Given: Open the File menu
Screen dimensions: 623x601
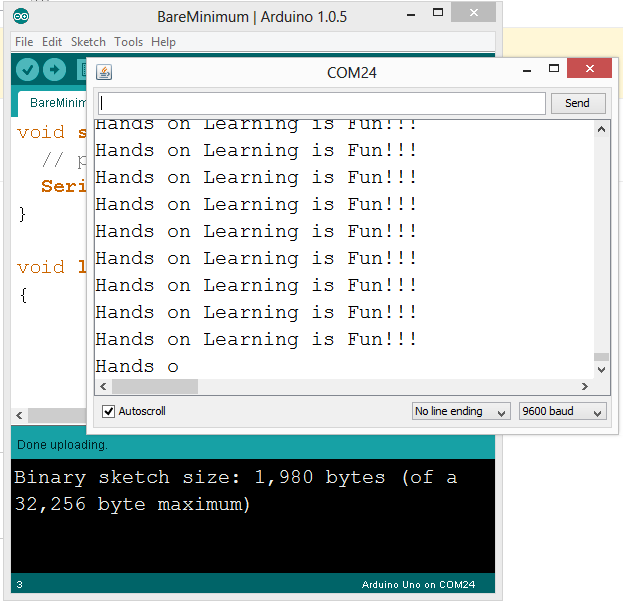Looking at the screenshot, I should [x=24, y=42].
